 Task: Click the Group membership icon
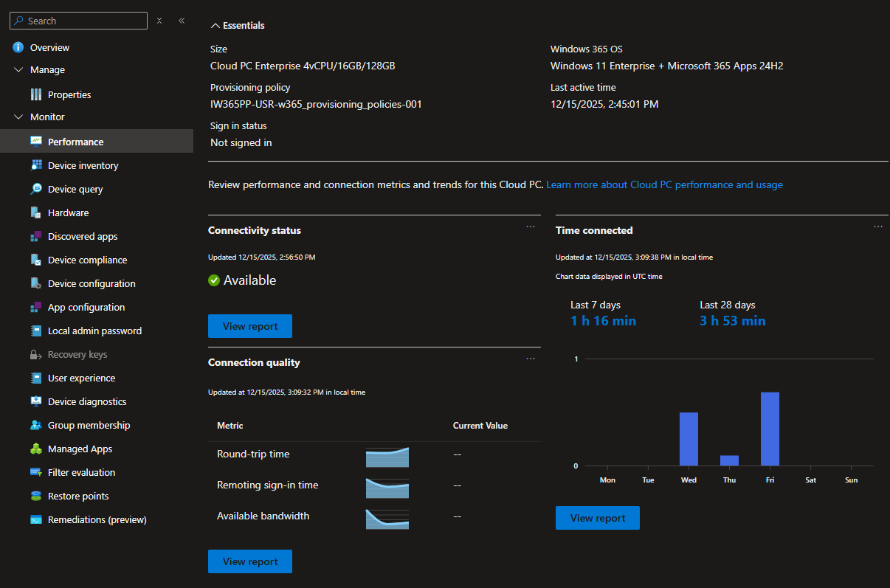click(x=36, y=425)
